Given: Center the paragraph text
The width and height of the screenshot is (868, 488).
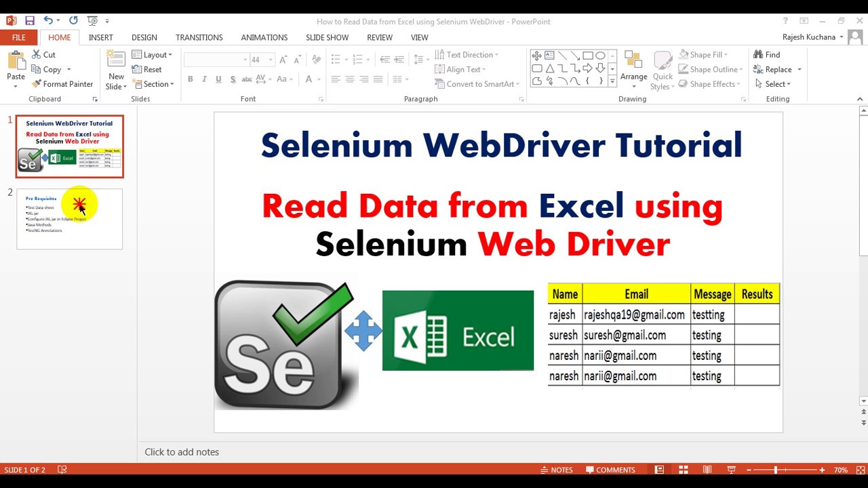Looking at the screenshot, I should 350,79.
